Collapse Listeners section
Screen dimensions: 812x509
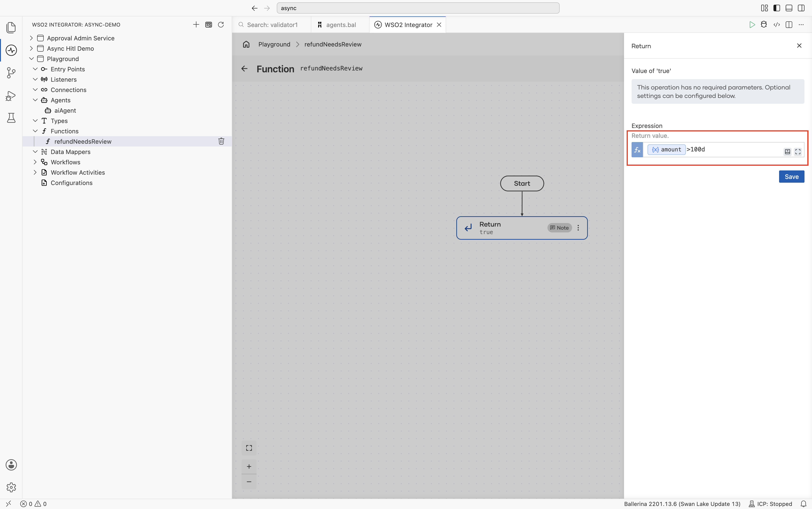[35, 79]
